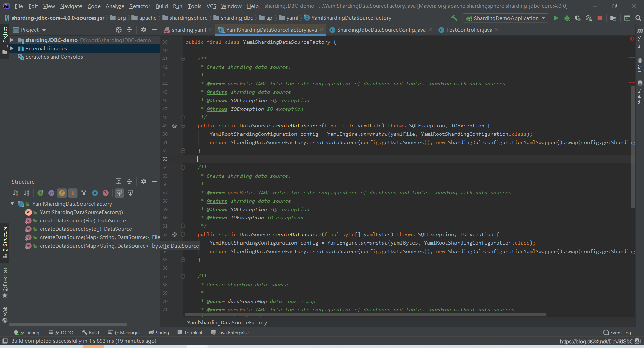
Task: Click the editor horizontal scrollbar
Action: pos(366,315)
